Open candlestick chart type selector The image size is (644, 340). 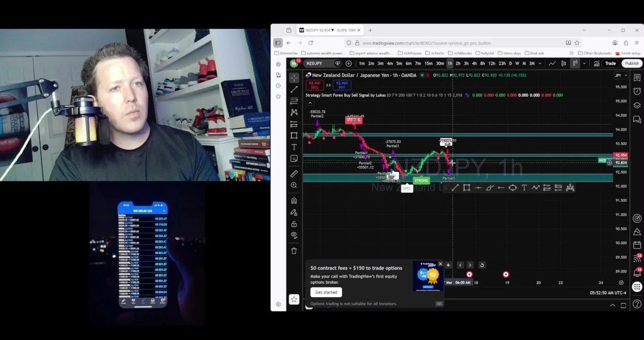tap(563, 63)
